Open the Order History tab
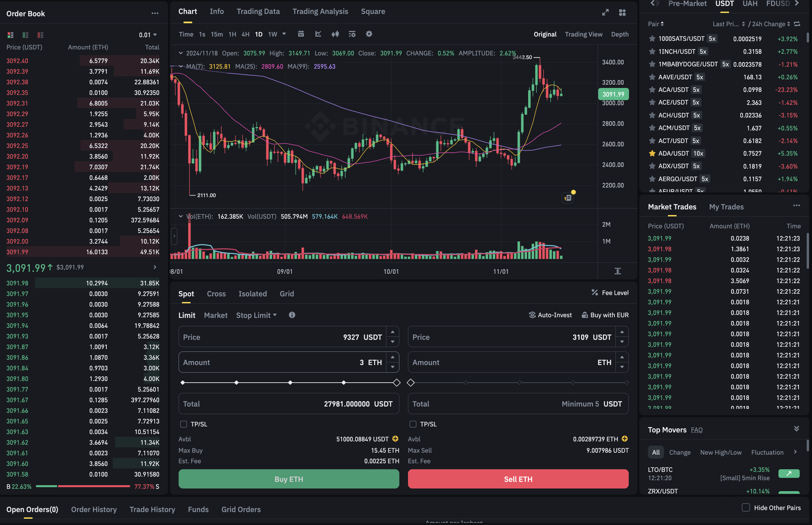 coord(94,509)
